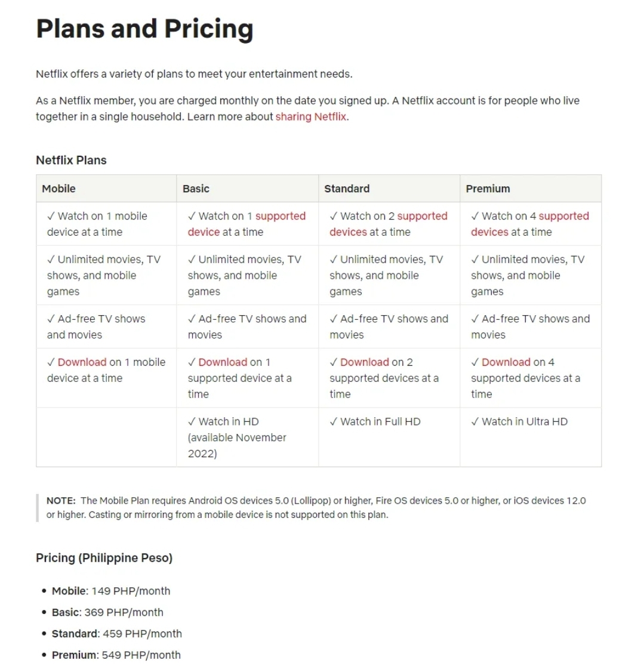Click Download link in Standard column
The width and height of the screenshot is (644, 666).
pyautogui.click(x=365, y=362)
